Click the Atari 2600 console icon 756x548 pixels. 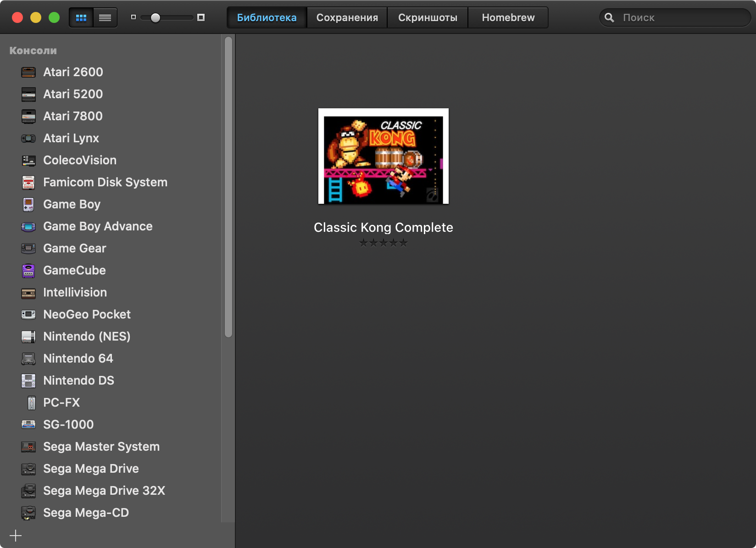coord(28,72)
